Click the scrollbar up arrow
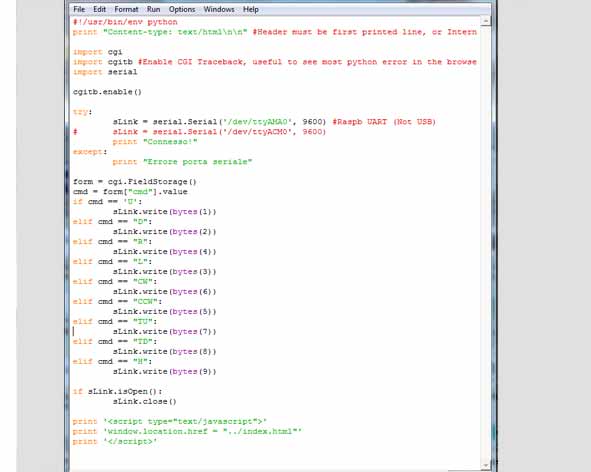591x472 pixels. pyautogui.click(x=485, y=21)
